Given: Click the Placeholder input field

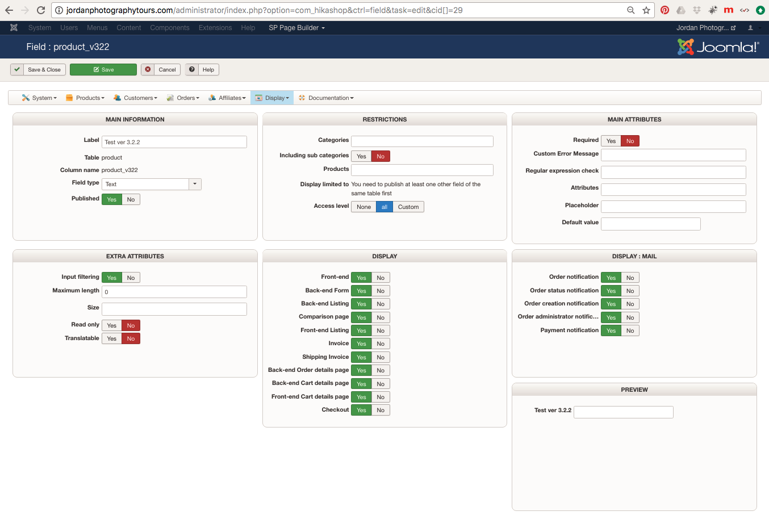Looking at the screenshot, I should 674,207.
